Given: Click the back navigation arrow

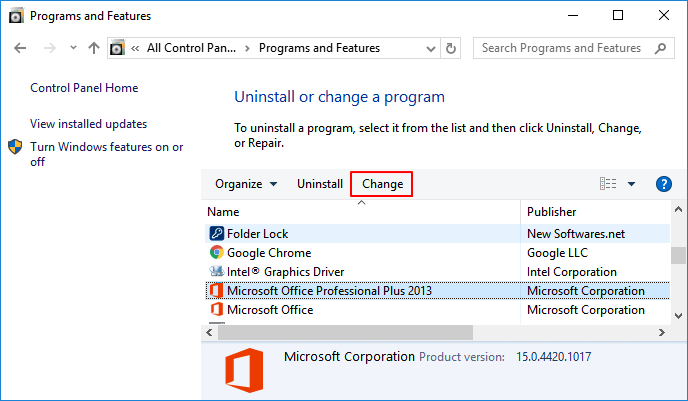Looking at the screenshot, I should (x=21, y=48).
